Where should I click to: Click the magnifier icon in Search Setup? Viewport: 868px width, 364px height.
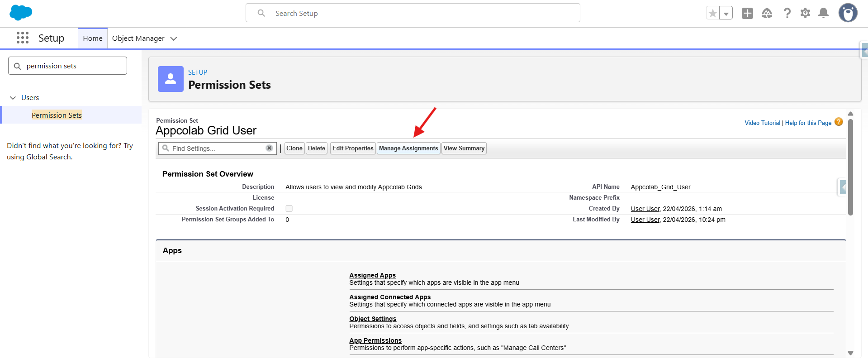(x=261, y=13)
